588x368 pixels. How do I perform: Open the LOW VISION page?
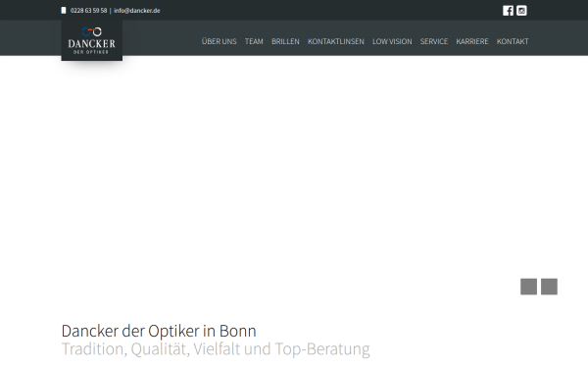coord(392,41)
